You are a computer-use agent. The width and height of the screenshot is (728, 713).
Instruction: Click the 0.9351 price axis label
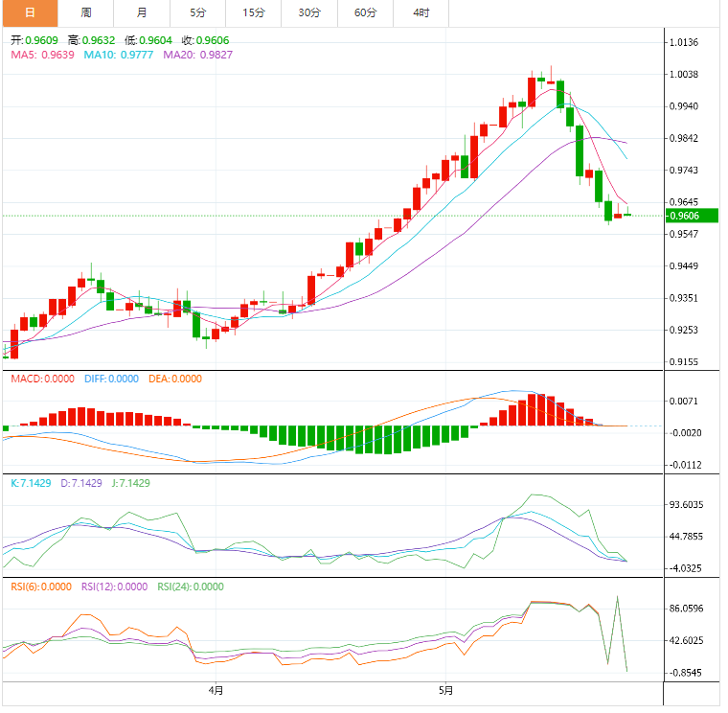click(x=684, y=298)
